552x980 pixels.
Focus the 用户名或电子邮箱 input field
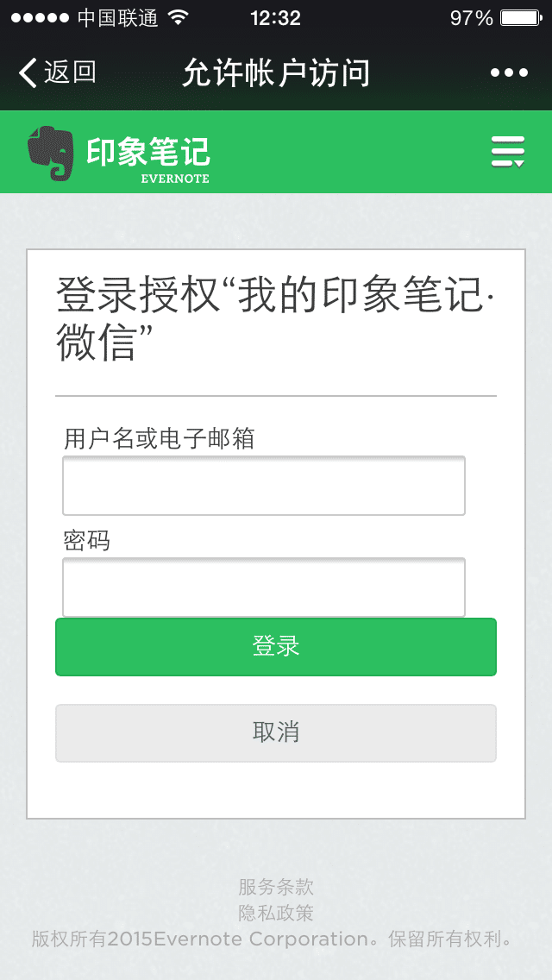(x=264, y=486)
